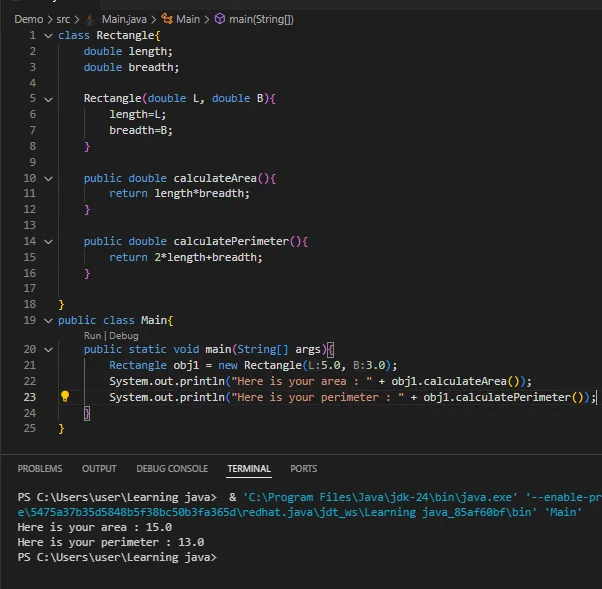Collapse calculateArea fold arrow on line 10
602x589 pixels.
[x=48, y=179]
